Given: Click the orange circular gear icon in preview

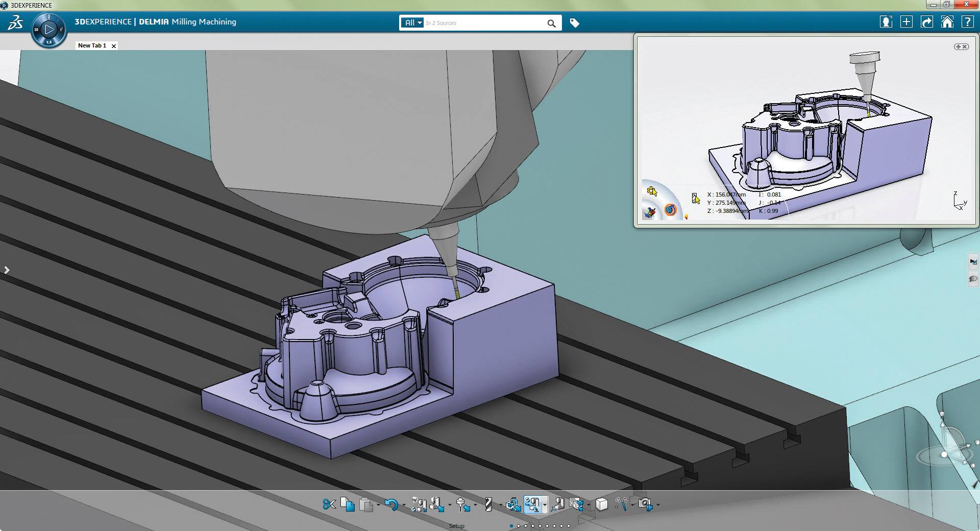Looking at the screenshot, I should [x=670, y=210].
